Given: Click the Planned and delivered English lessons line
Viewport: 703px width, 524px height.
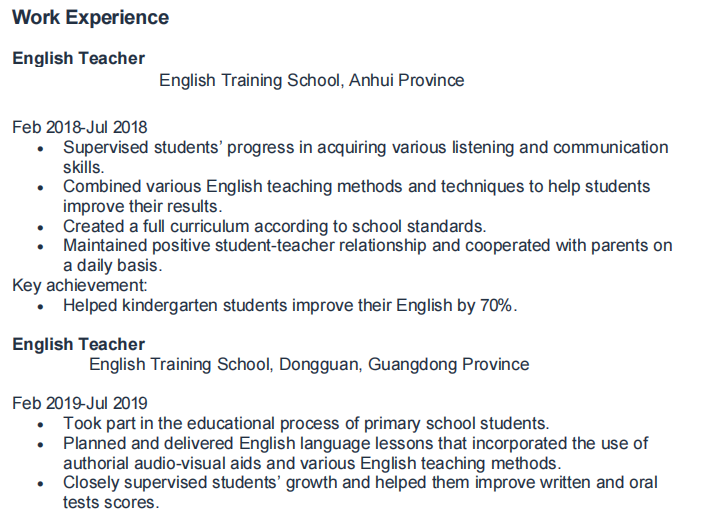Looking at the screenshot, I should tap(355, 443).
